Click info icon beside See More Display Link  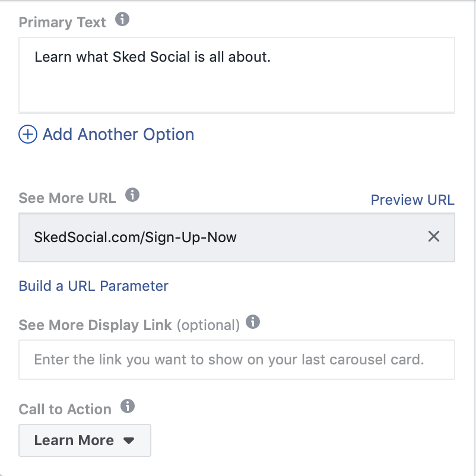[253, 322]
